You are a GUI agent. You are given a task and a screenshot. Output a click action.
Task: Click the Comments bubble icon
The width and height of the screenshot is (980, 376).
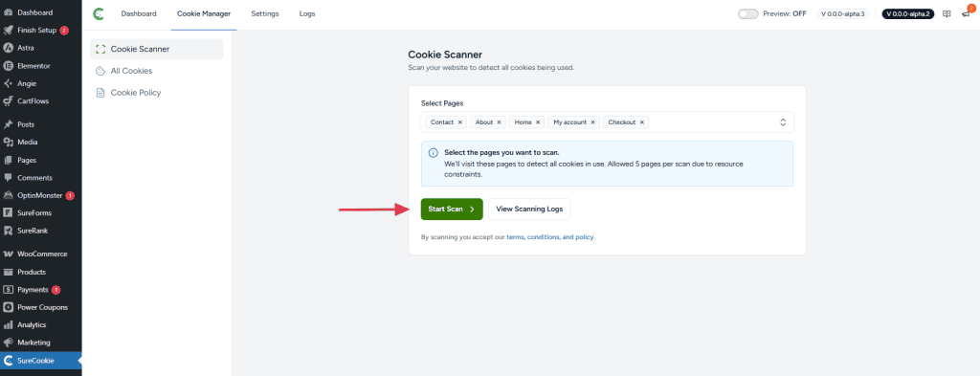click(x=8, y=177)
